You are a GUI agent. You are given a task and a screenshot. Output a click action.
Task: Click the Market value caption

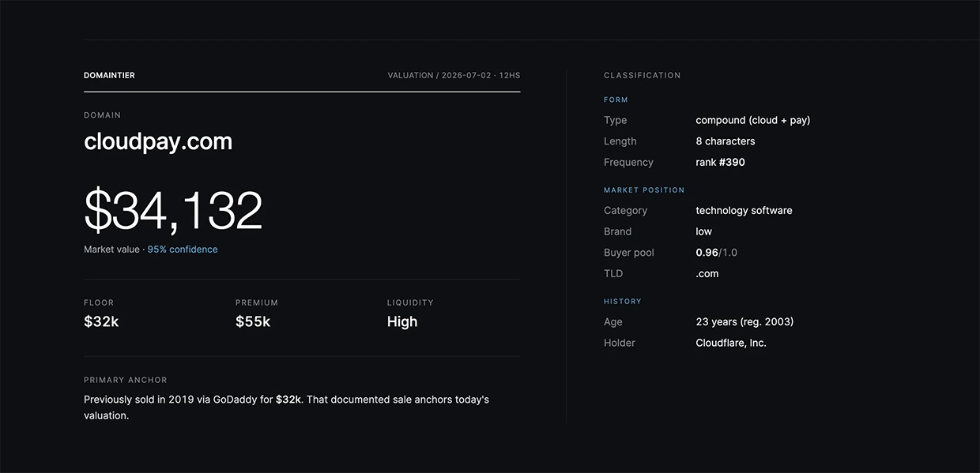111,250
